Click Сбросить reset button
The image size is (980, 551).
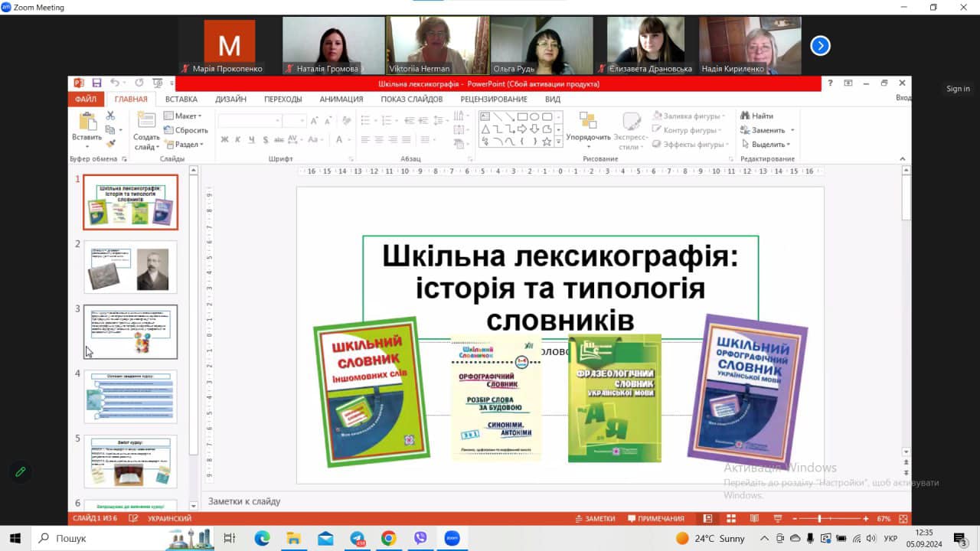pos(185,130)
